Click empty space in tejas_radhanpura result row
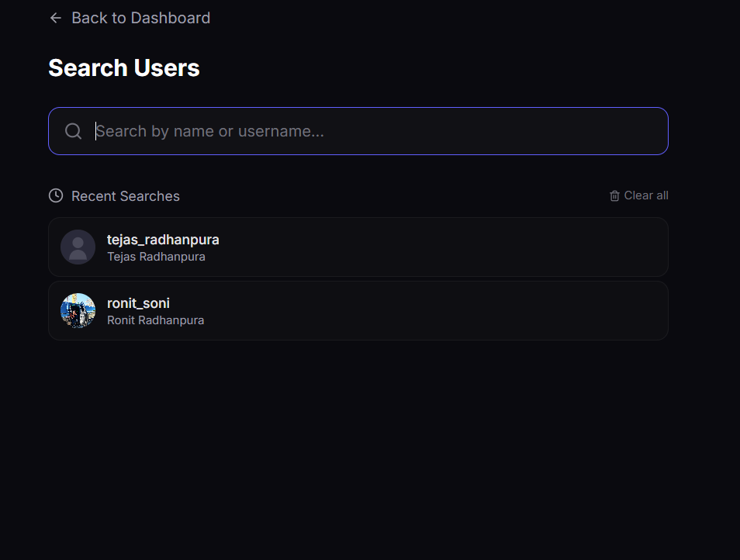Viewport: 740px width, 560px height. click(x=450, y=247)
